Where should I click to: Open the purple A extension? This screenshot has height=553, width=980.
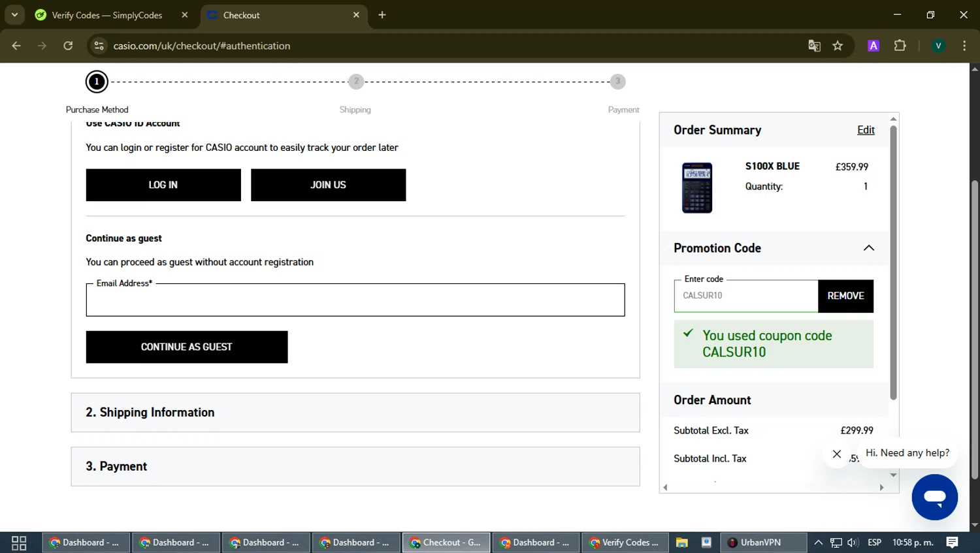(x=874, y=46)
